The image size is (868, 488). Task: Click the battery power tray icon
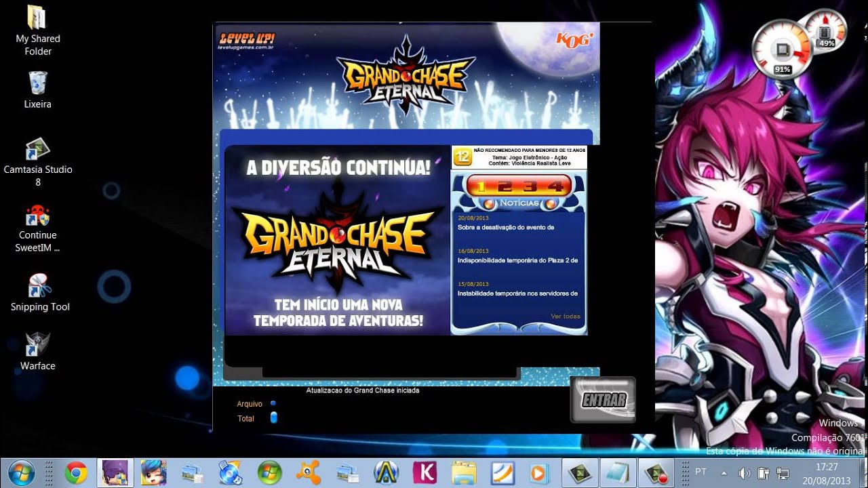[x=763, y=472]
